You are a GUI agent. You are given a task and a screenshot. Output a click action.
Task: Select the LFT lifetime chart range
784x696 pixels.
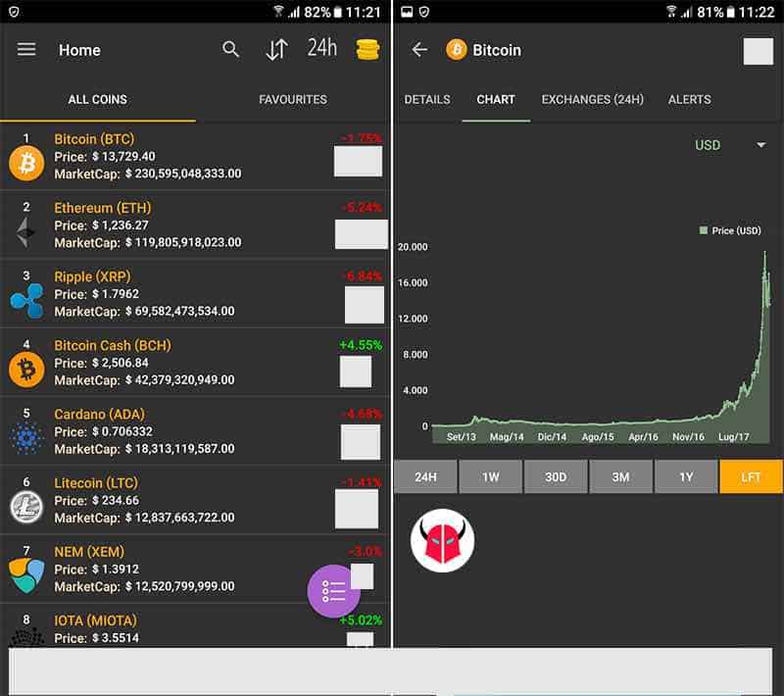(751, 477)
